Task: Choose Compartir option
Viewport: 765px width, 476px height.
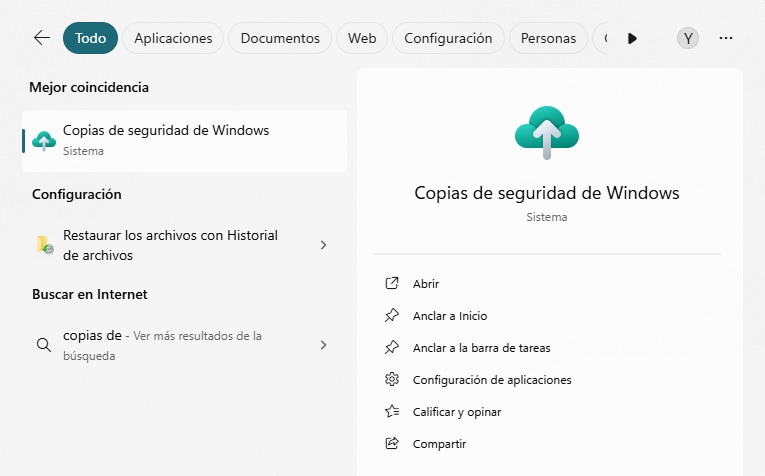Action: click(439, 444)
